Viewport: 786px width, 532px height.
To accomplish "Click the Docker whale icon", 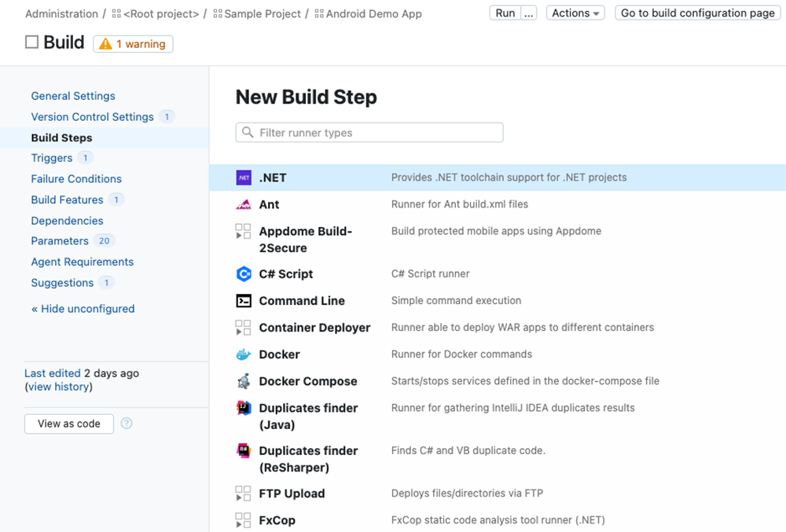I will (244, 354).
